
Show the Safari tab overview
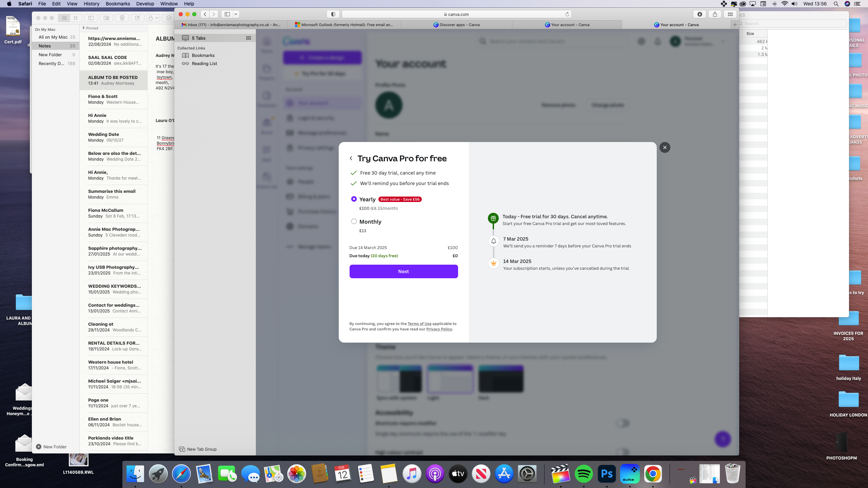730,14
